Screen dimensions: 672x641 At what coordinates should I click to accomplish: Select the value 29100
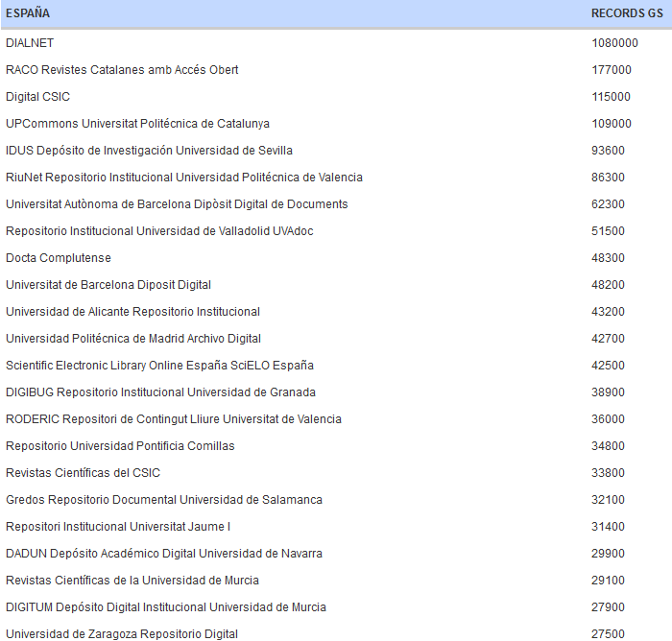608,581
